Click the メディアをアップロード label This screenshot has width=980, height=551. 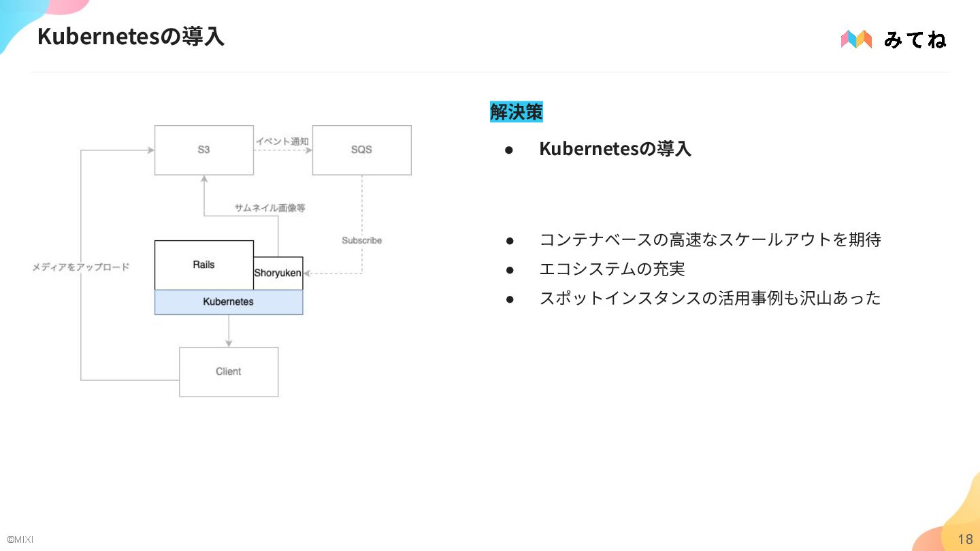(x=80, y=267)
